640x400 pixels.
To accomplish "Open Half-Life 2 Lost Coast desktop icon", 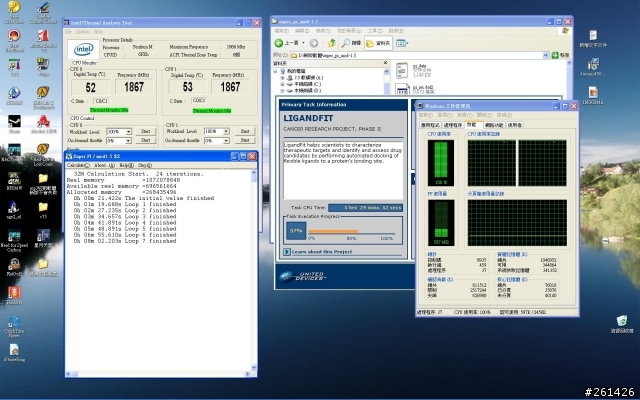I will pos(43,149).
